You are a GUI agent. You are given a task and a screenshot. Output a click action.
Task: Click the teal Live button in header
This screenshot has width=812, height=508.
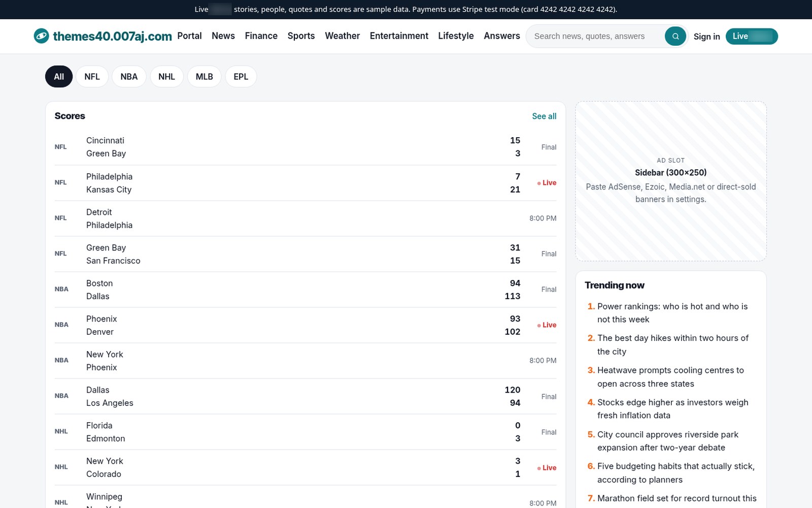(x=752, y=36)
